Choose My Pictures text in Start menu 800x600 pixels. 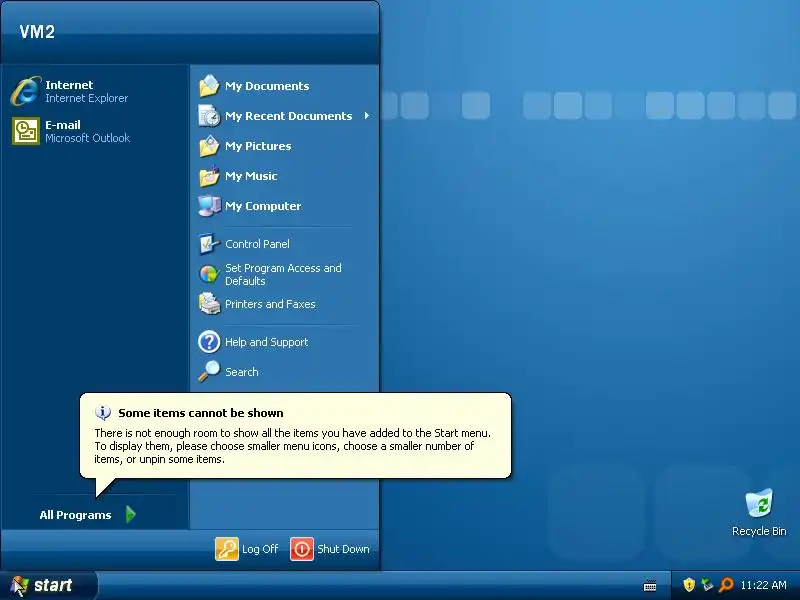258,146
